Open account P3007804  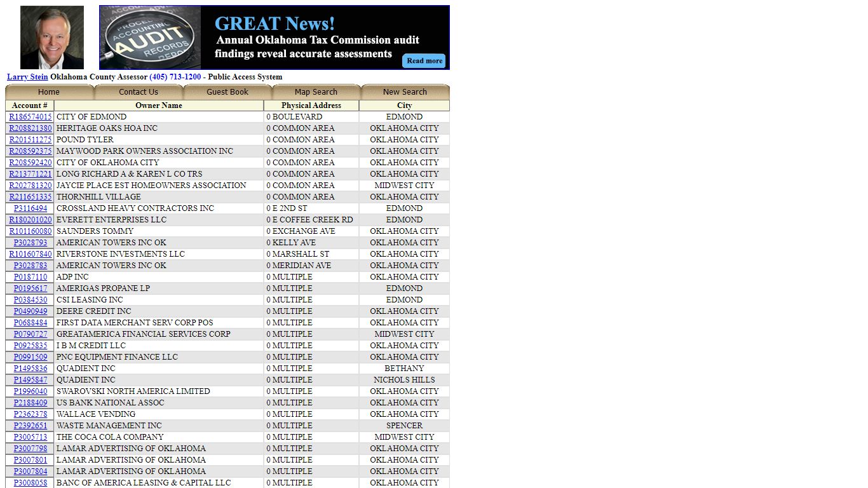click(31, 471)
